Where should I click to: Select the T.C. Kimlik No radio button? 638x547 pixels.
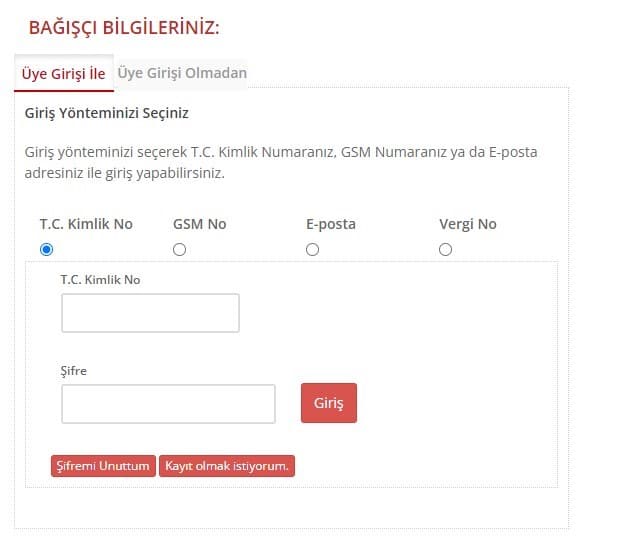pos(46,250)
